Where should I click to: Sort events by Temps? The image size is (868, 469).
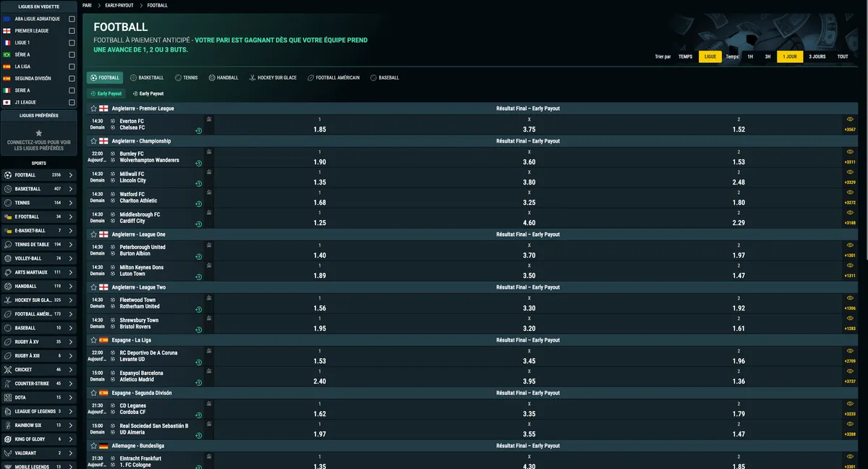(685, 56)
